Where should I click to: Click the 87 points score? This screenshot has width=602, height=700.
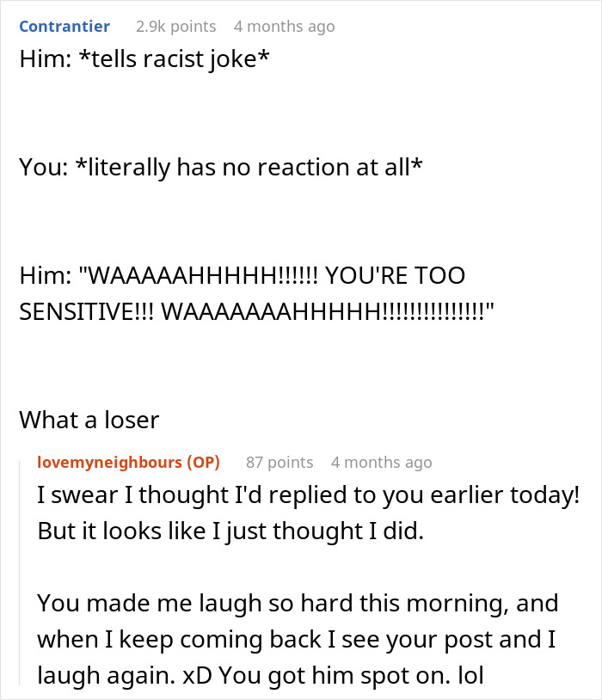tap(279, 462)
